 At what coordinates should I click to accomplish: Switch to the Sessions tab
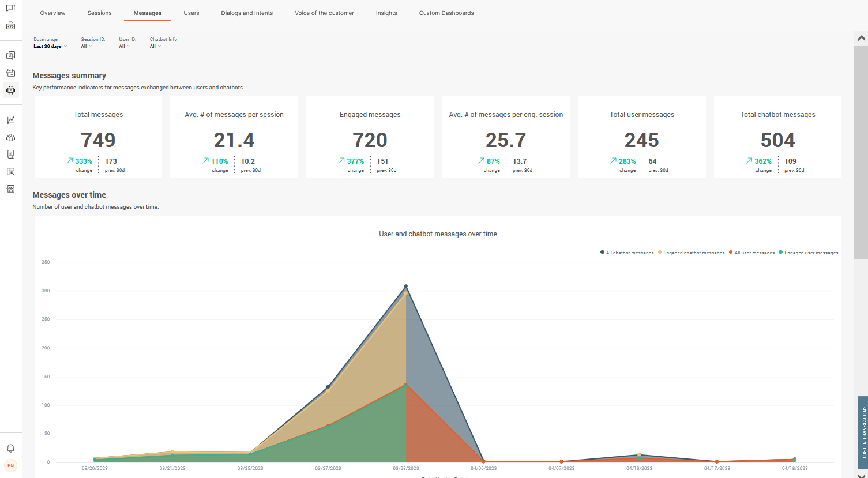point(99,13)
